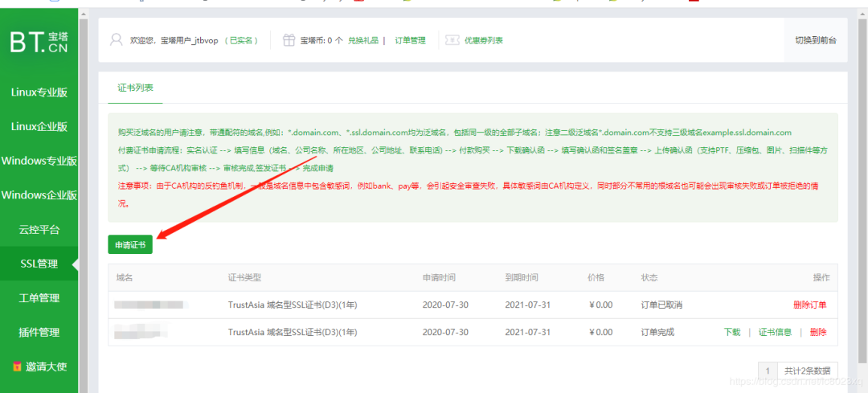Screen dimensions: 868x393
Task: Click 切换到前台 button
Action: 816,40
